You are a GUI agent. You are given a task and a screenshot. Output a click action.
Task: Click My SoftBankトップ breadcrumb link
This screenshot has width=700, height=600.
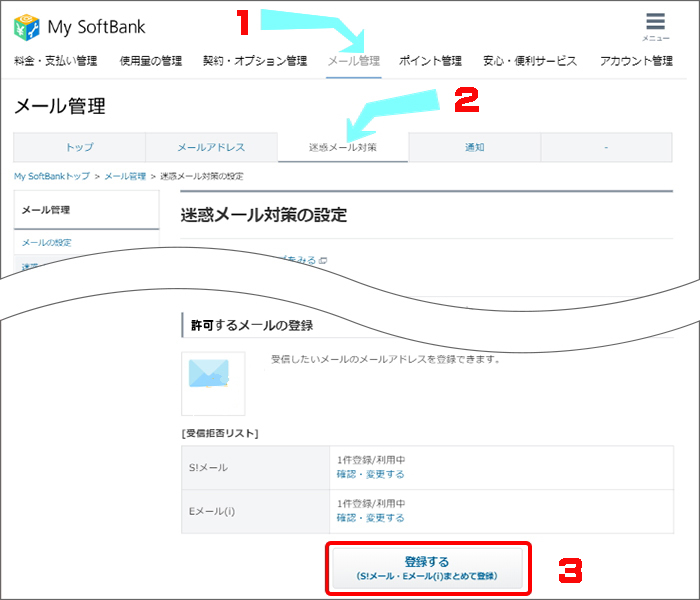[51, 177]
